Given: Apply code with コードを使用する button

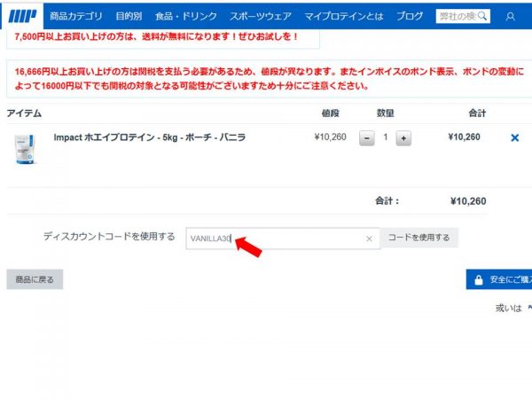Looking at the screenshot, I should 419,238.
